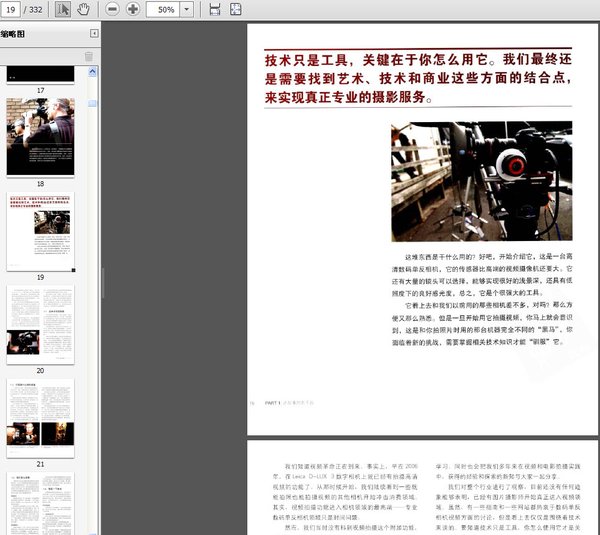600x535 pixels.
Task: Click the fit one full page icon
Action: 235,9
